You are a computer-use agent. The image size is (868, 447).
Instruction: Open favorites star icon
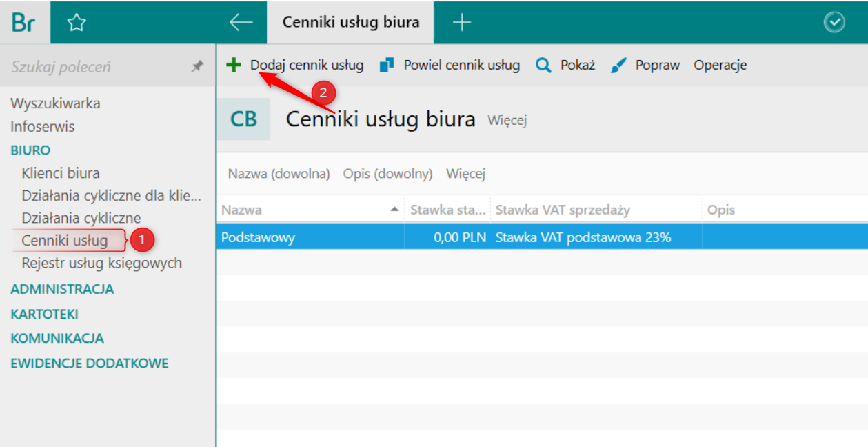(76, 23)
